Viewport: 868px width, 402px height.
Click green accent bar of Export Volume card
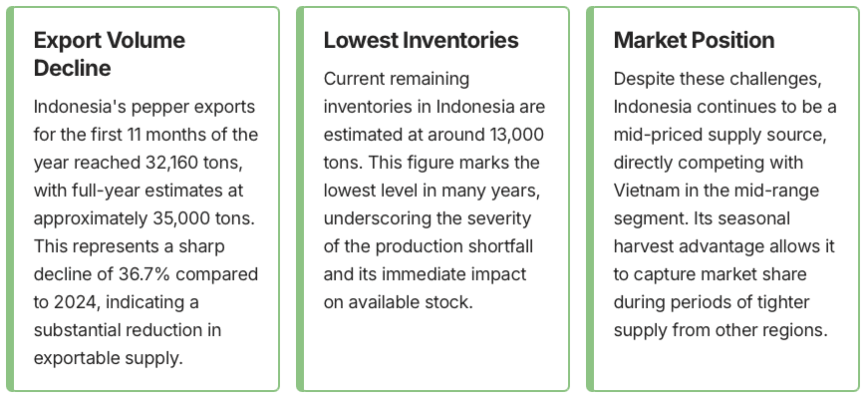[x=10, y=200]
